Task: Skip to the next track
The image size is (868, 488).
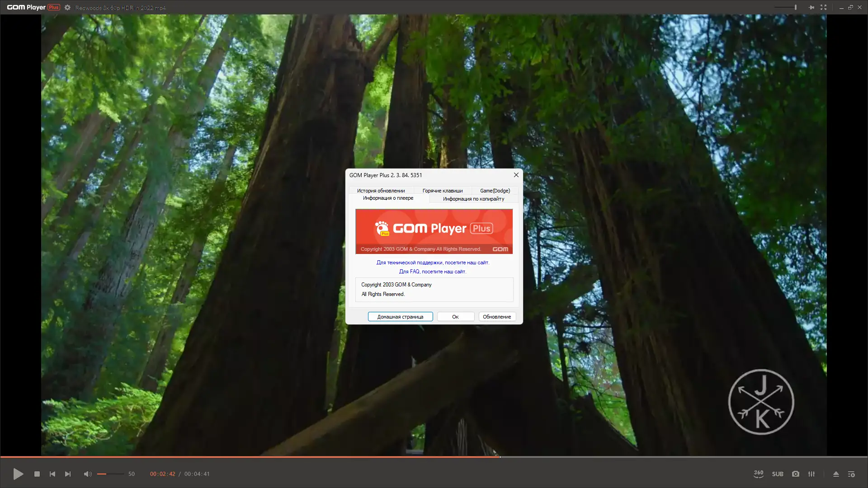Action: pos(68,474)
